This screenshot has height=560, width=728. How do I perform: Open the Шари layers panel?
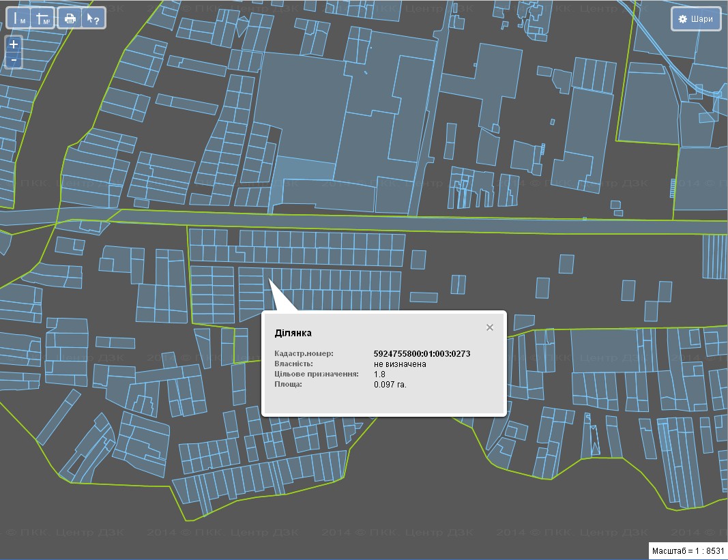(696, 19)
